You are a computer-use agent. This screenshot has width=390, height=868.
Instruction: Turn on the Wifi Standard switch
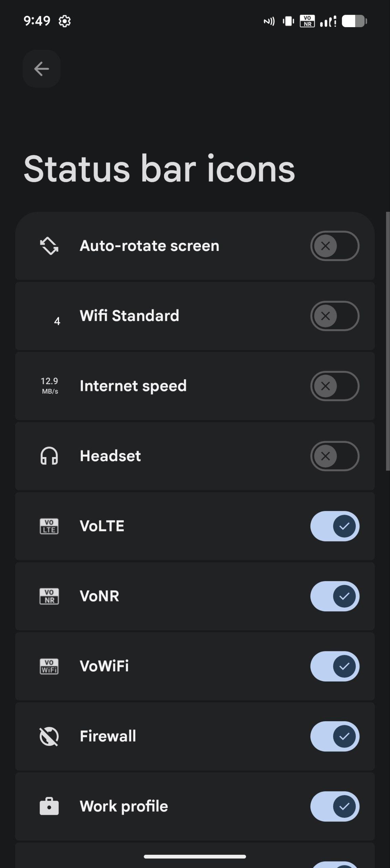pos(334,316)
